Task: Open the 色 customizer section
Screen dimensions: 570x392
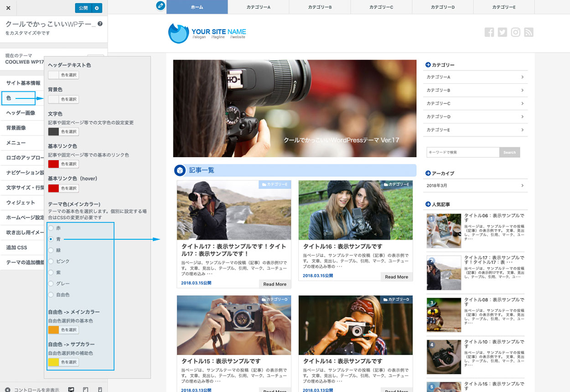Action: pyautogui.click(x=18, y=98)
